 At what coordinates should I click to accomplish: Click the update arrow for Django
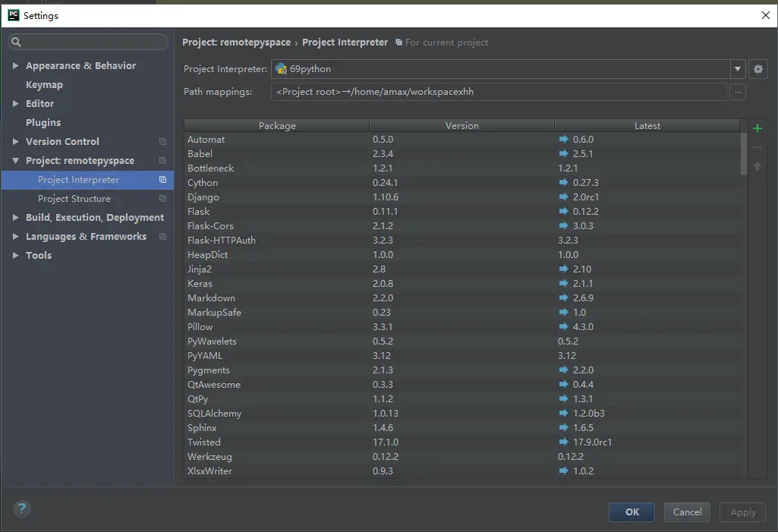click(x=563, y=197)
